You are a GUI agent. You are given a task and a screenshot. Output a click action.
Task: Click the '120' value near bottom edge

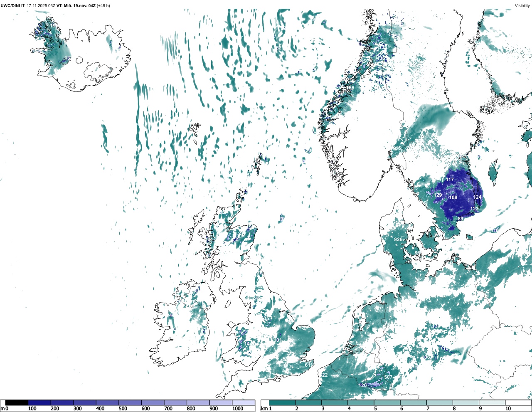click(x=363, y=385)
